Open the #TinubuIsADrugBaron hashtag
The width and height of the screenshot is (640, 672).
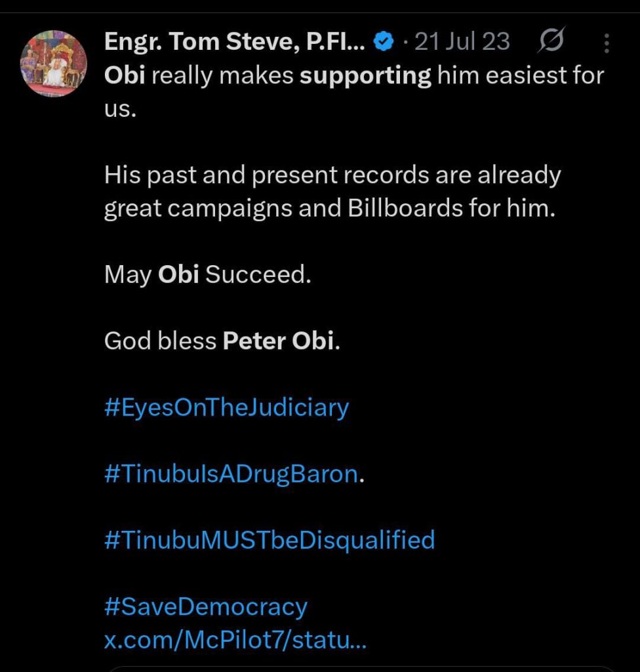[231, 474]
